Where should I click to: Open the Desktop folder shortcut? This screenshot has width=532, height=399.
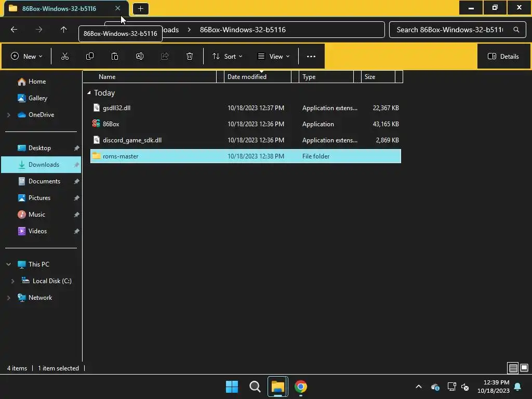(x=39, y=148)
